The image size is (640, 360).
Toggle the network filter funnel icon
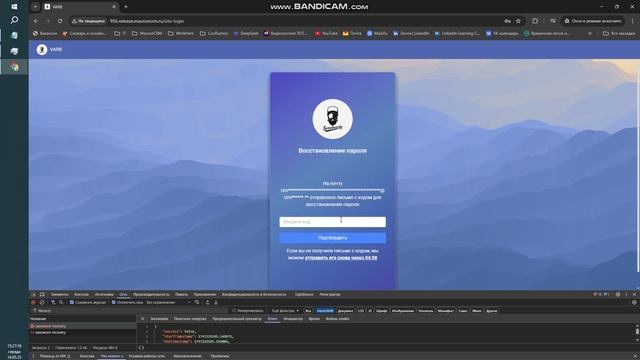53,302
